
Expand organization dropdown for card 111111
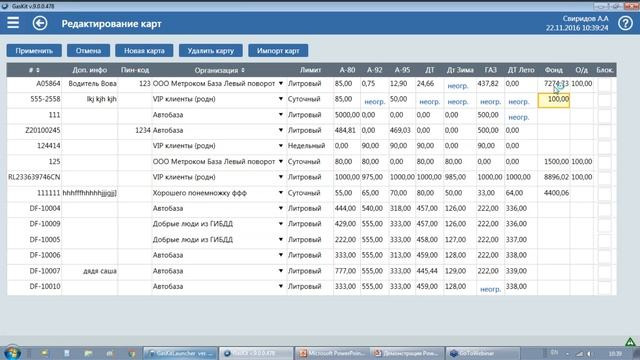[281, 193]
